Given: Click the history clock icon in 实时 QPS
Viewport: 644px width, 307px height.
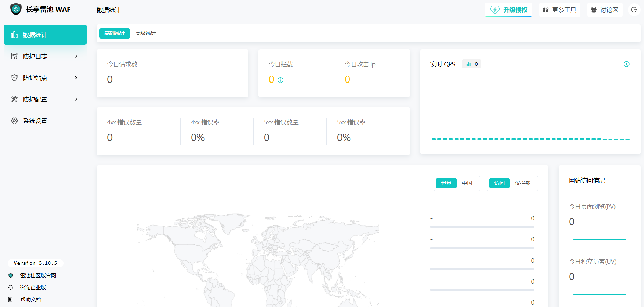Looking at the screenshot, I should (626, 64).
